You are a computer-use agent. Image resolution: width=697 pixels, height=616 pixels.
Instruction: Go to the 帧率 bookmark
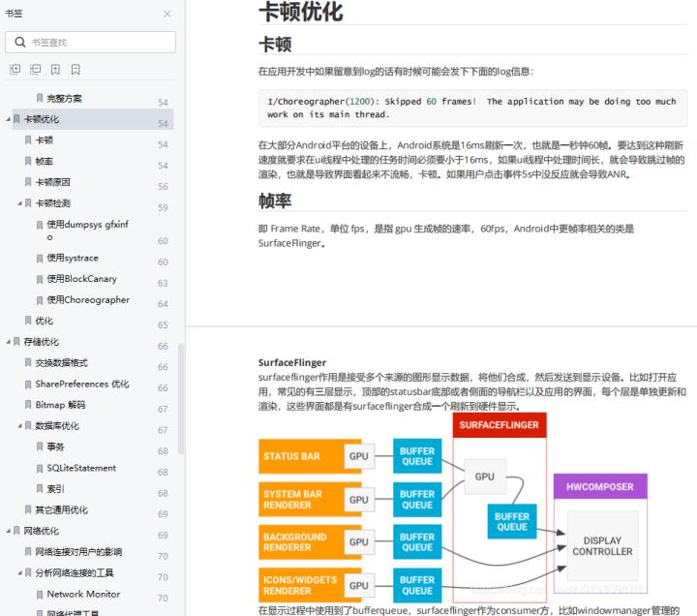point(44,161)
